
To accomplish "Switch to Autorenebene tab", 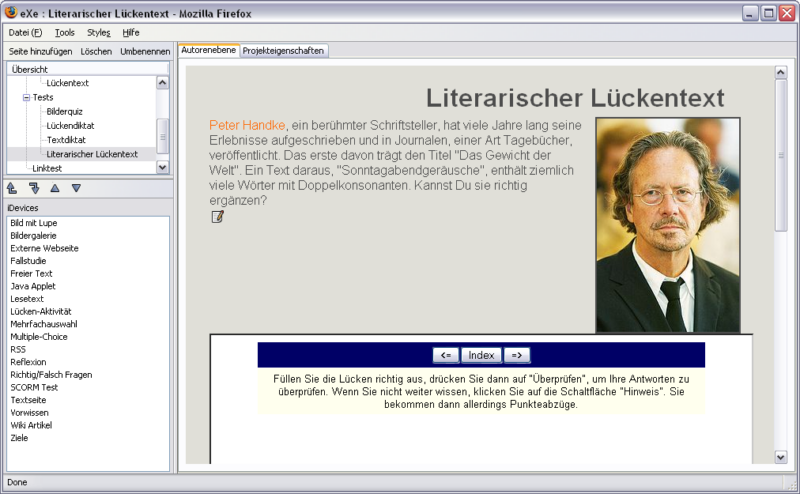I will 209,50.
